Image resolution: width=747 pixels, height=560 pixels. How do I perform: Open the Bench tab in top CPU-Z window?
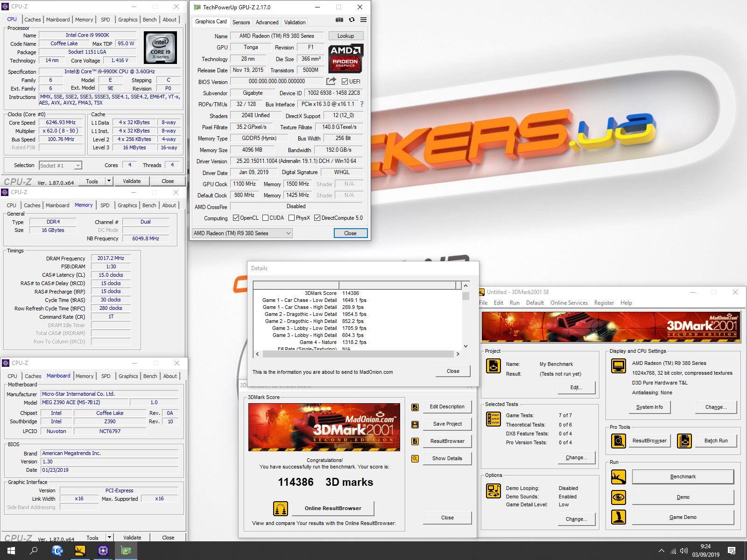[x=150, y=20]
